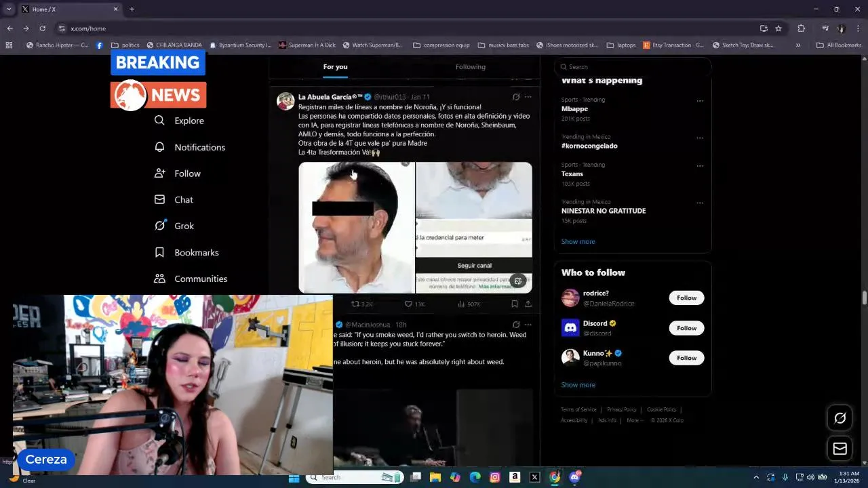Image resolution: width=868 pixels, height=488 pixels.
Task: Open Chrome extensions puzzle icon
Action: [801, 28]
